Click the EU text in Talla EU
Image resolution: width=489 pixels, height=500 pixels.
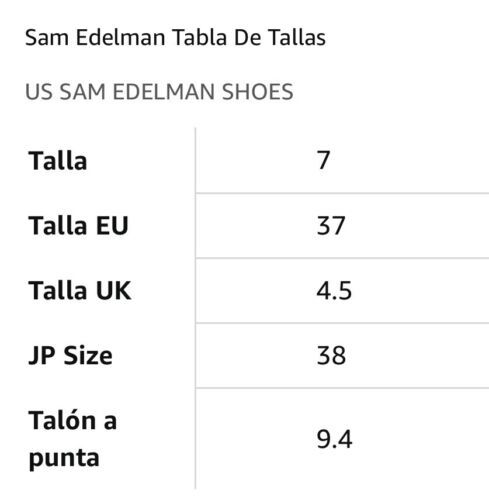point(112,226)
